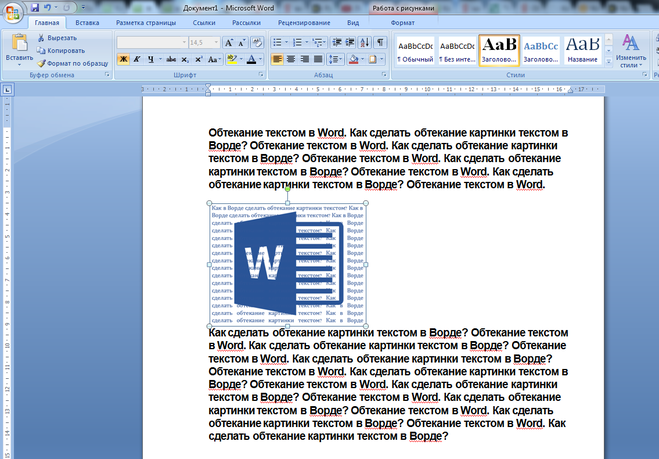Toggle bold Ж formatting
Viewport: 659px width, 459px height.
pos(123,59)
